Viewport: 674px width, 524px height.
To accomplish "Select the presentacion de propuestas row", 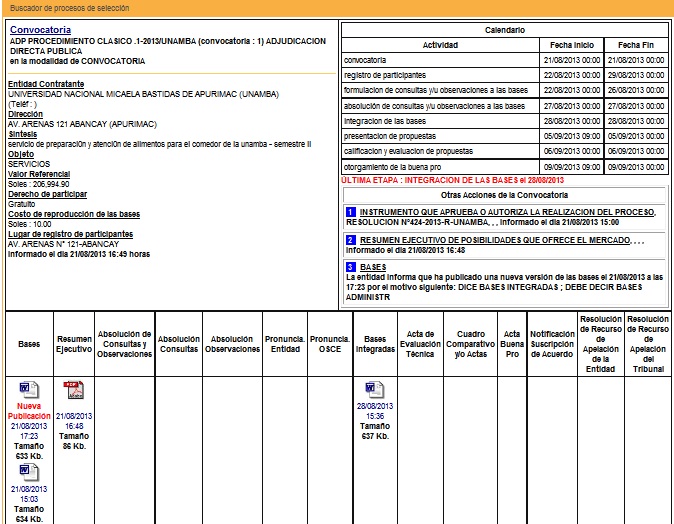I will coord(505,136).
